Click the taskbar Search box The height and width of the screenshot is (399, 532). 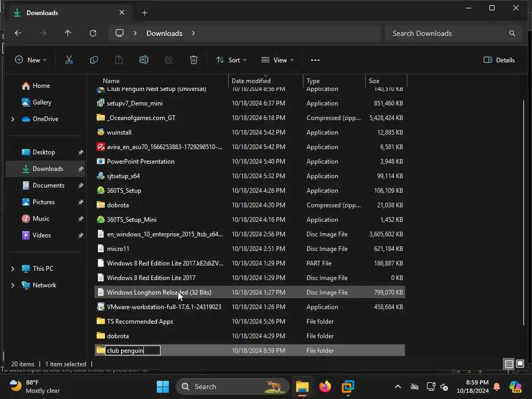[232, 387]
